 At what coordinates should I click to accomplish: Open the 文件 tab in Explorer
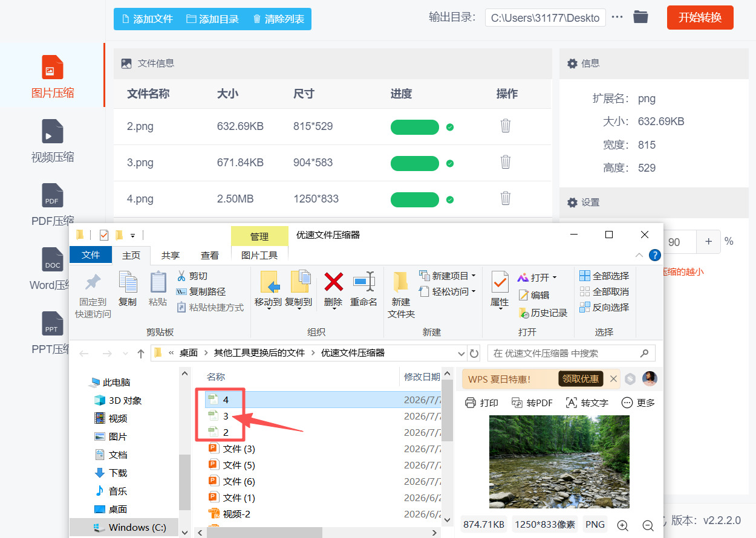click(x=91, y=255)
